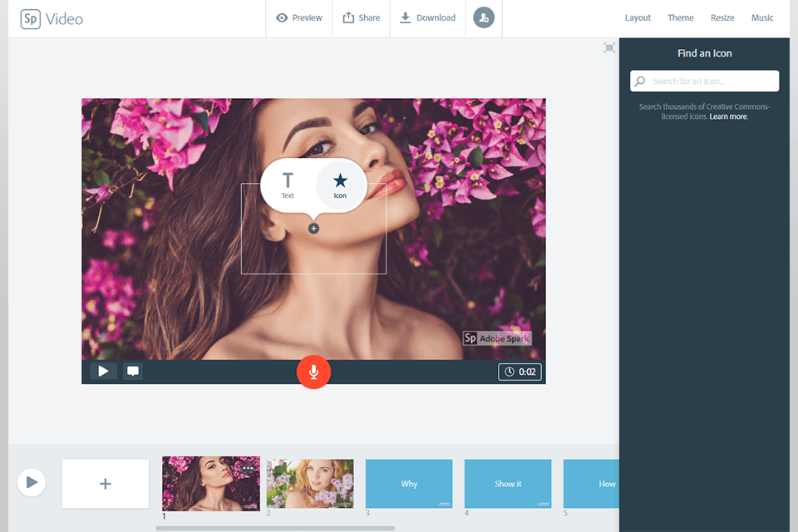Open the Theme tab
798x532 pixels.
[681, 17]
